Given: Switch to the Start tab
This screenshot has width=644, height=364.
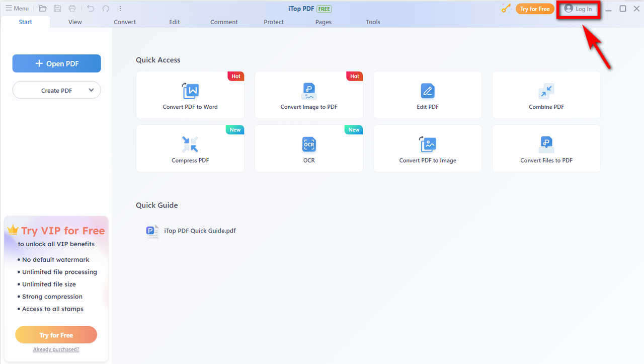Looking at the screenshot, I should coord(25,22).
